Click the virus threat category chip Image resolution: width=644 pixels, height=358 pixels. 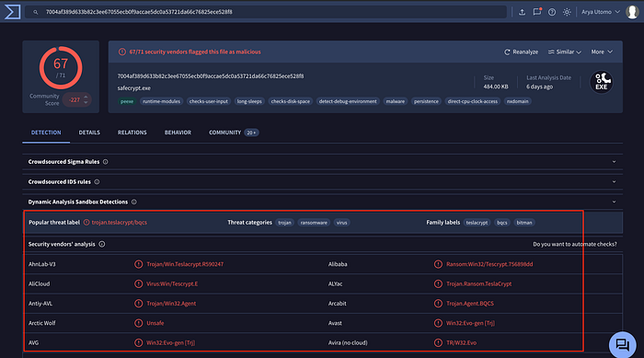[x=341, y=223]
